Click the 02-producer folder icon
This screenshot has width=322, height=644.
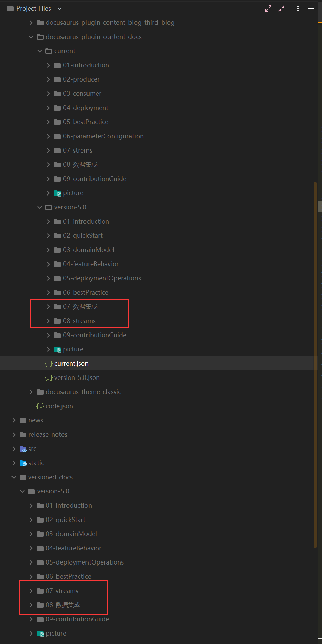click(x=57, y=79)
